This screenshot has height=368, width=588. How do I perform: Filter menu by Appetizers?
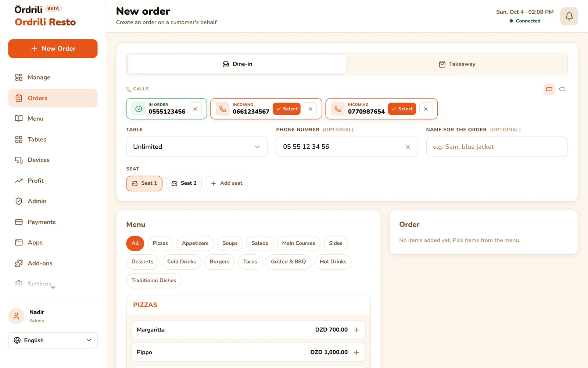(195, 243)
